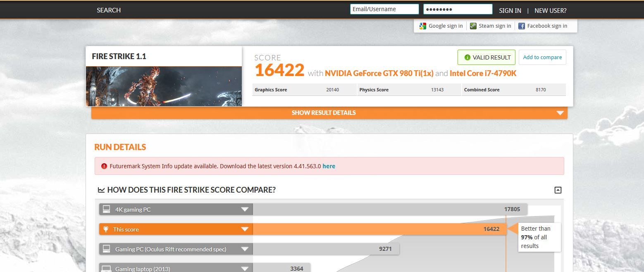
Task: Collapse the score comparison section
Action: coord(558,190)
